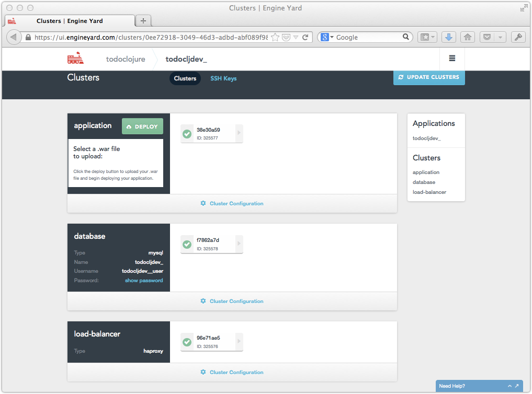Image resolution: width=532 pixels, height=394 pixels.
Task: Click todoclojure breadcrumb
Action: pos(126,59)
